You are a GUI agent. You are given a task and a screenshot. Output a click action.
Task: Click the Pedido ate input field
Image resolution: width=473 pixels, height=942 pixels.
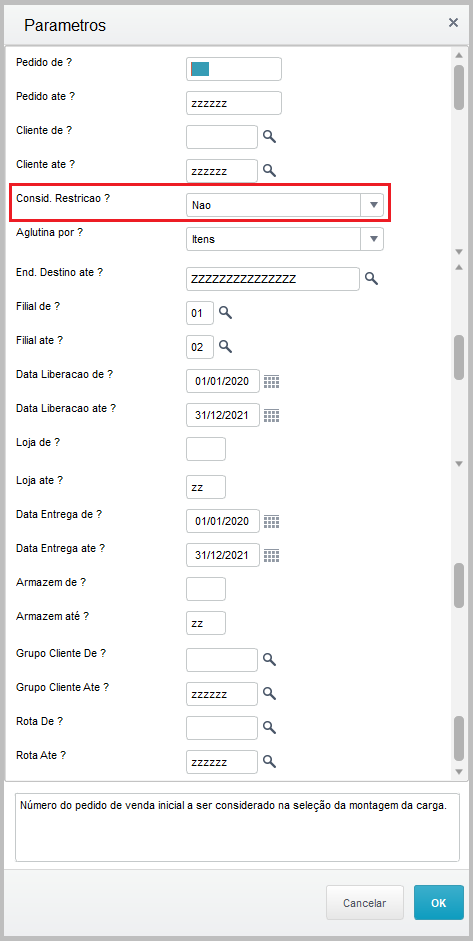[234, 103]
